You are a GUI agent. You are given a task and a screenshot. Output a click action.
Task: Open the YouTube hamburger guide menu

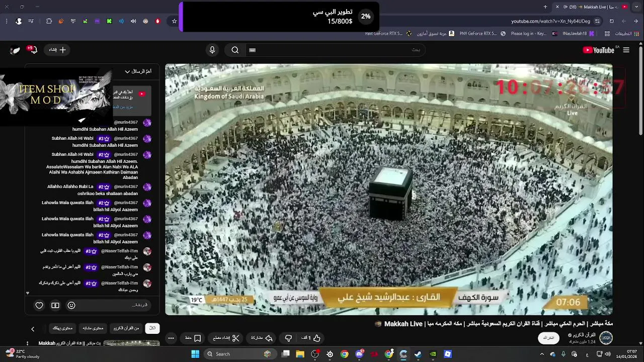tap(626, 50)
